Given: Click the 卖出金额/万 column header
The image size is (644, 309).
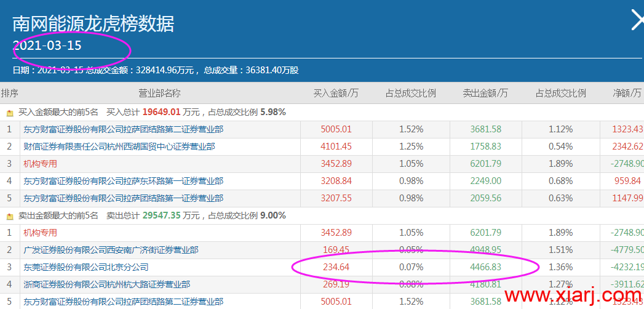Looking at the screenshot, I should pos(485,94).
